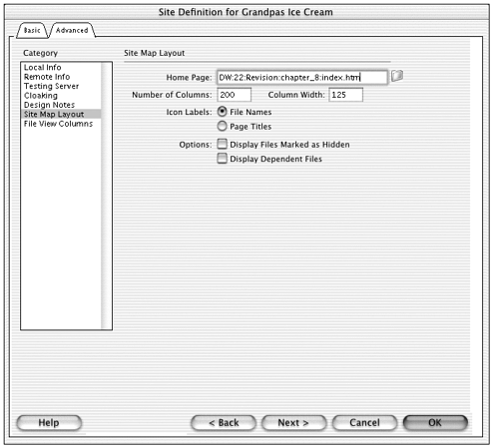Image resolution: width=494 pixels, height=448 pixels.
Task: Click the Home Page path field
Action: (302, 77)
